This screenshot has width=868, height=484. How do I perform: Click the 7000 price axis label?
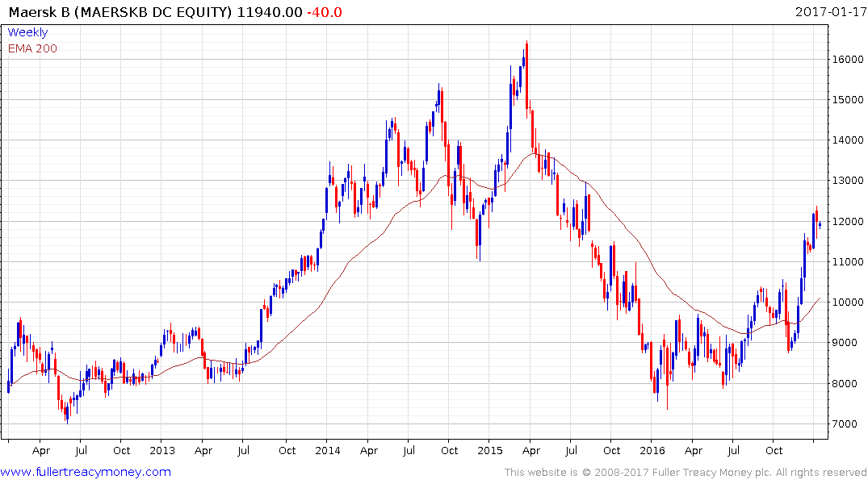845,423
